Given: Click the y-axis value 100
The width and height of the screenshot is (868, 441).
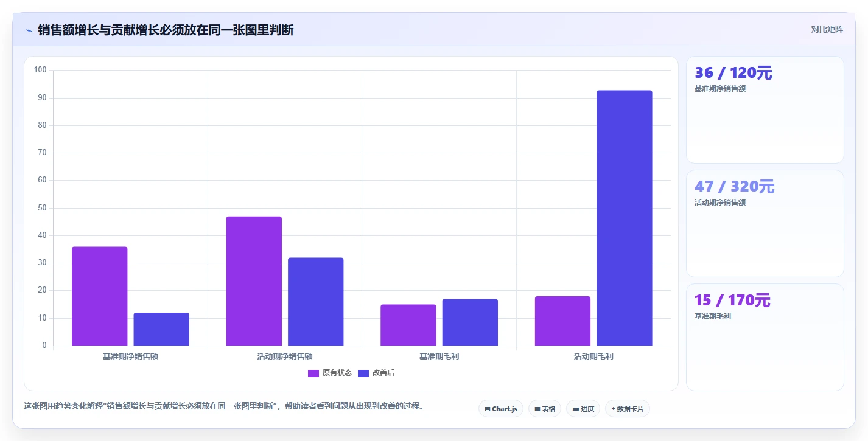Looking at the screenshot, I should (40, 70).
